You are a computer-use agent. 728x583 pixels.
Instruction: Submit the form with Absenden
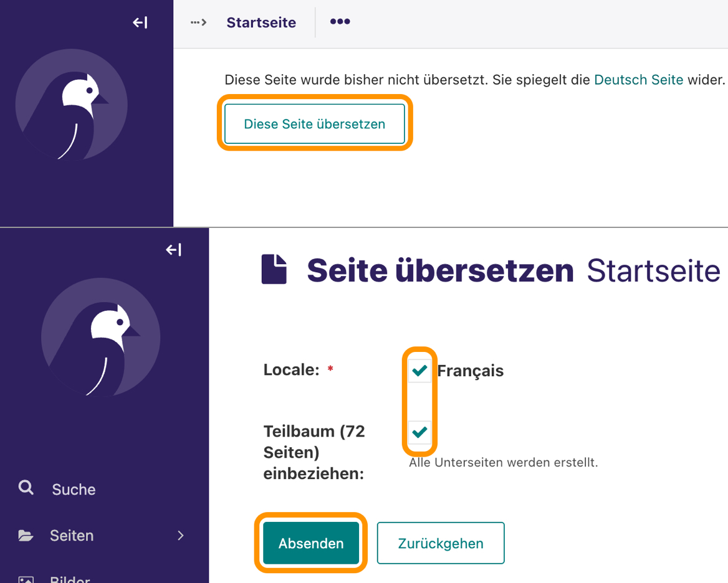[311, 543]
